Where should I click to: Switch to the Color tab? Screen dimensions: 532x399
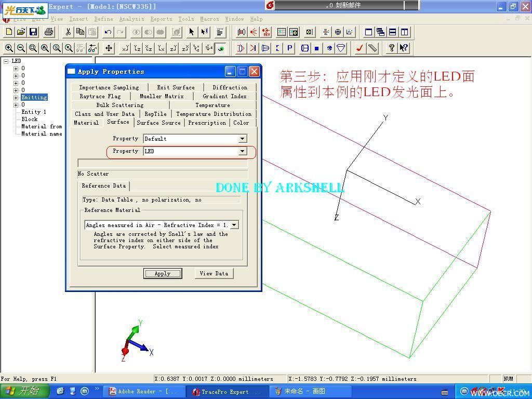click(x=241, y=123)
